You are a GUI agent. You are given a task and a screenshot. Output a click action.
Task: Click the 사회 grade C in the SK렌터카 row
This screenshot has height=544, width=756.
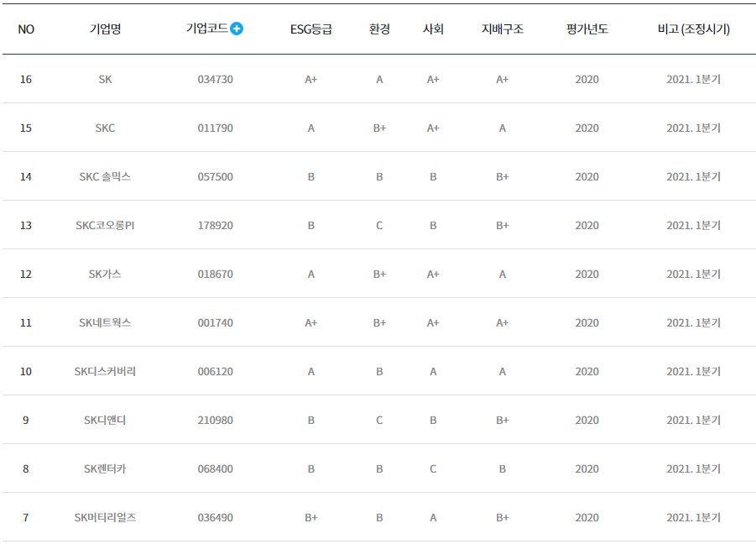[x=433, y=468]
